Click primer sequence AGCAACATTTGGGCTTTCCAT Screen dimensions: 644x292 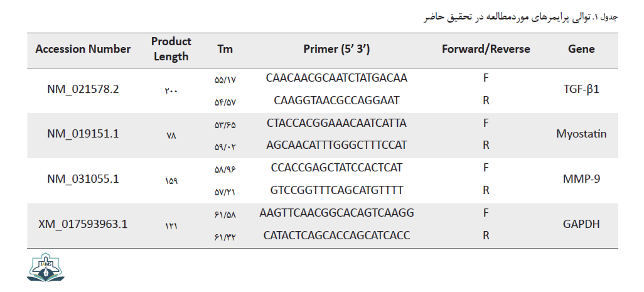pyautogui.click(x=337, y=145)
